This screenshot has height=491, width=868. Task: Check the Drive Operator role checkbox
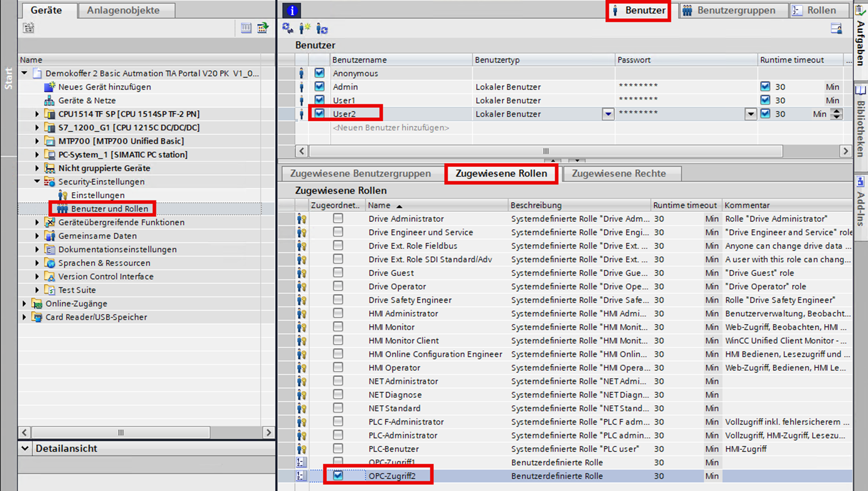tap(338, 286)
